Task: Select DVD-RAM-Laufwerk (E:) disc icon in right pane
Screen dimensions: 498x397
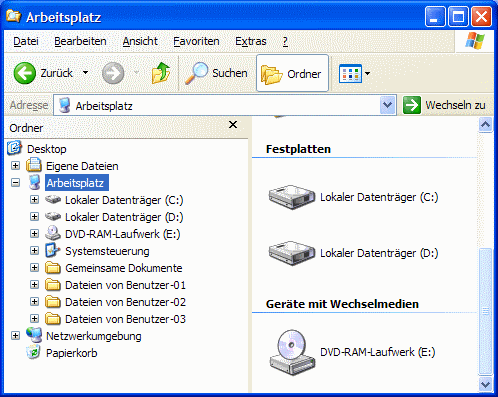Action: [x=292, y=352]
